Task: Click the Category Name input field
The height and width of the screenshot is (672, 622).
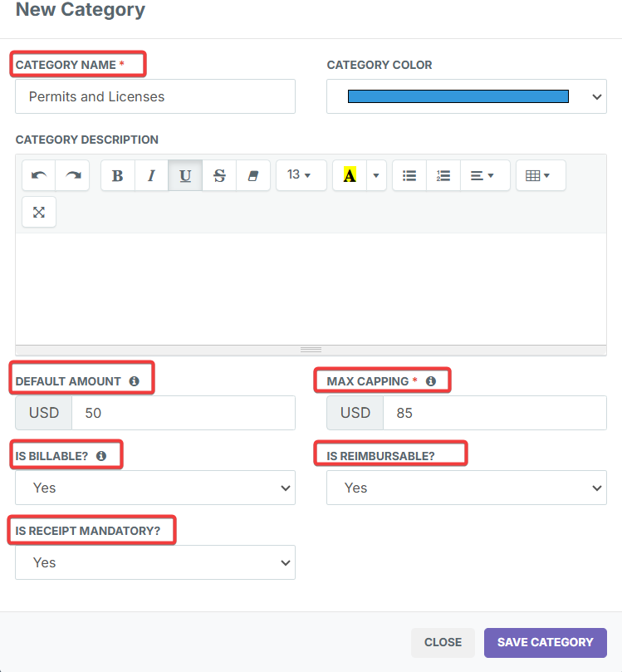Action: click(x=155, y=96)
